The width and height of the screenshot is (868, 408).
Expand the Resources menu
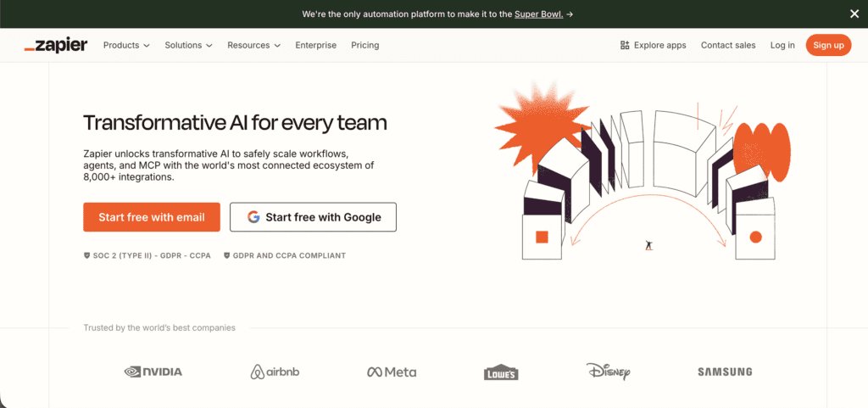(253, 46)
